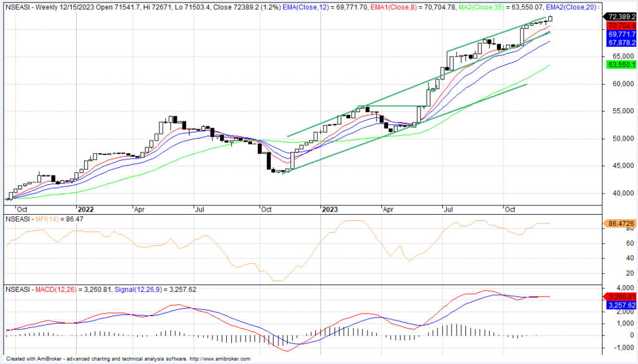Viewport: 638px width, 364px height.
Task: Click the orange 86.4726 MFI value tag
Action: [x=621, y=222]
